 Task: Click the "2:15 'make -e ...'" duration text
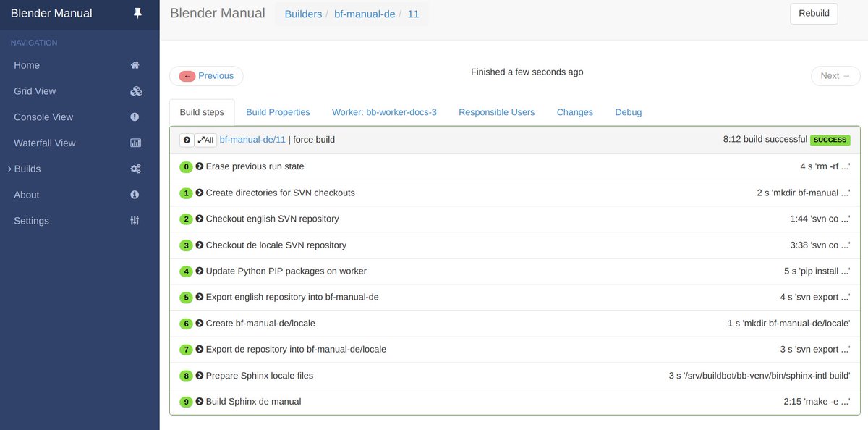pyautogui.click(x=817, y=401)
